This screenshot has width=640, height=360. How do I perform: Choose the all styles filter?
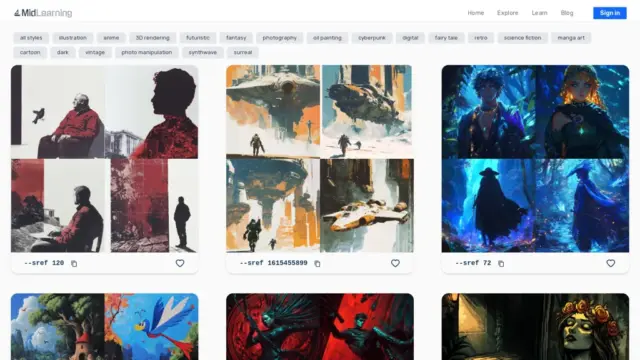(31, 38)
